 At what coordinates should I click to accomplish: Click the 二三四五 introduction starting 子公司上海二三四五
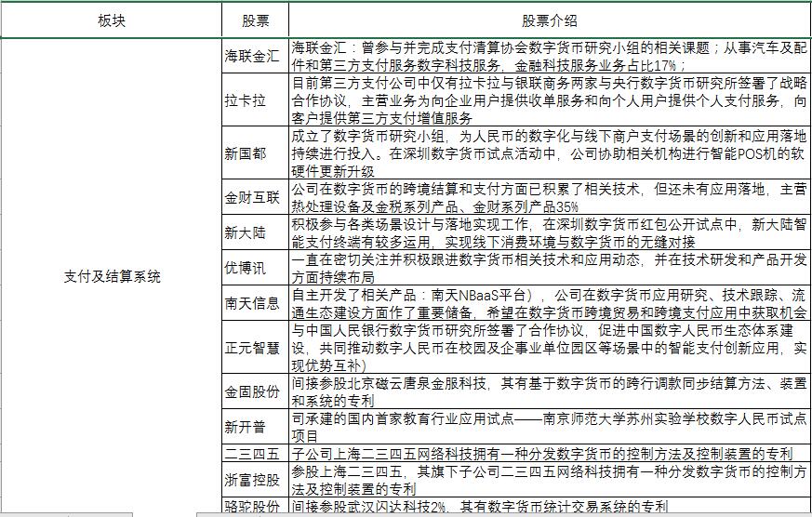tap(550, 454)
